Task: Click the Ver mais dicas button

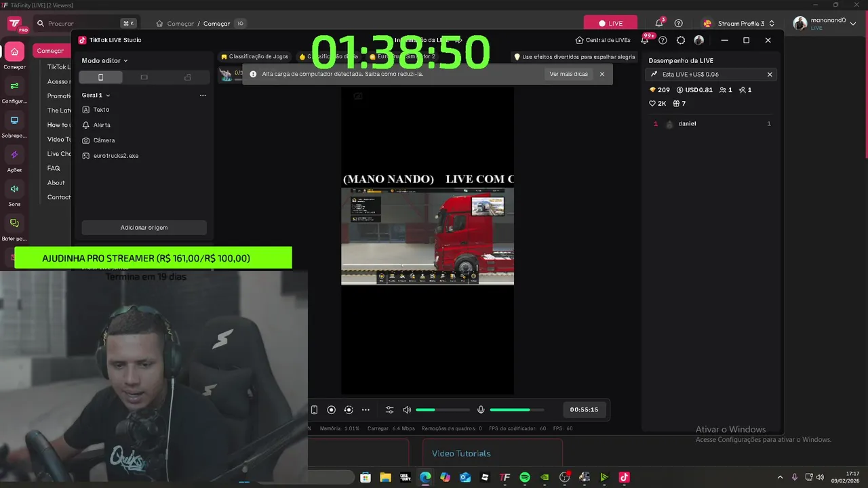Action: coord(568,74)
